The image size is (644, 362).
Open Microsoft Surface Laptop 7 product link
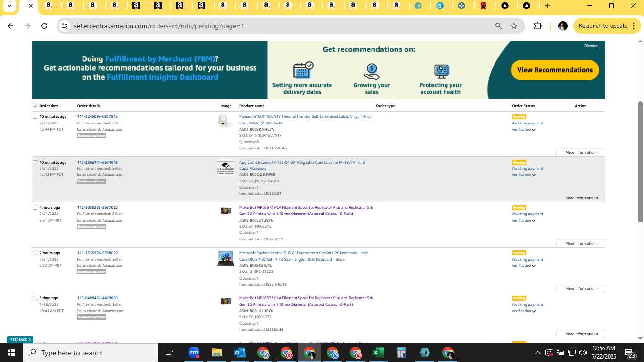coord(304,256)
